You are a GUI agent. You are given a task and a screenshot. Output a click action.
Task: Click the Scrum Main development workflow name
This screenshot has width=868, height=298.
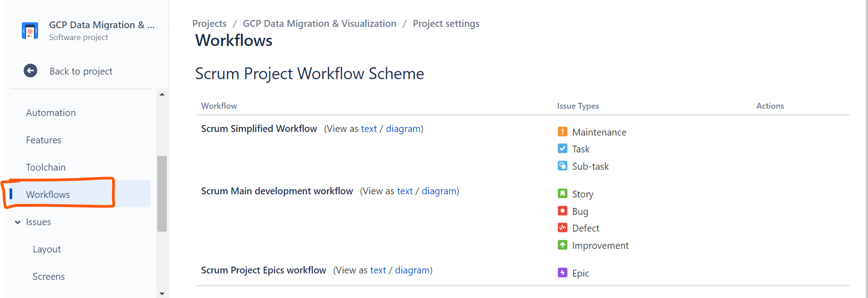point(277,191)
